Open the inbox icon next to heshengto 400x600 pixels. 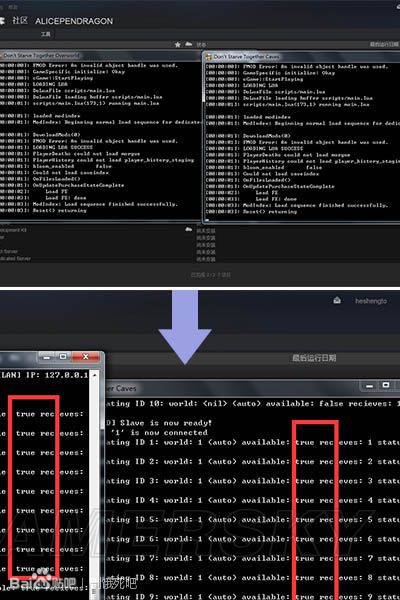point(337,301)
